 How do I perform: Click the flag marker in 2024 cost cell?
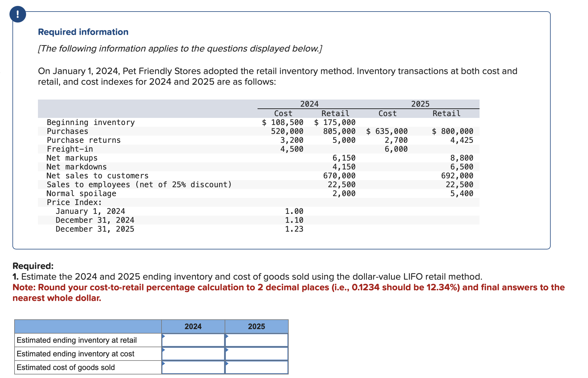pos(163,350)
